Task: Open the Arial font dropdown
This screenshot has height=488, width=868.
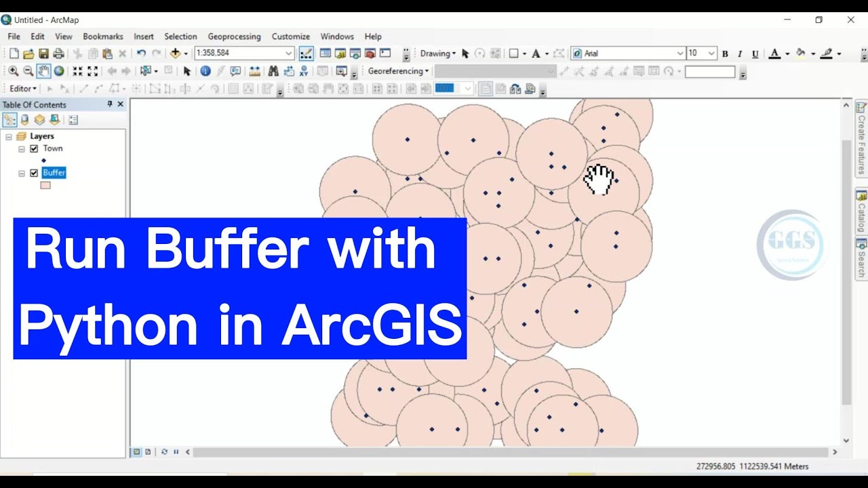Action: coord(680,54)
